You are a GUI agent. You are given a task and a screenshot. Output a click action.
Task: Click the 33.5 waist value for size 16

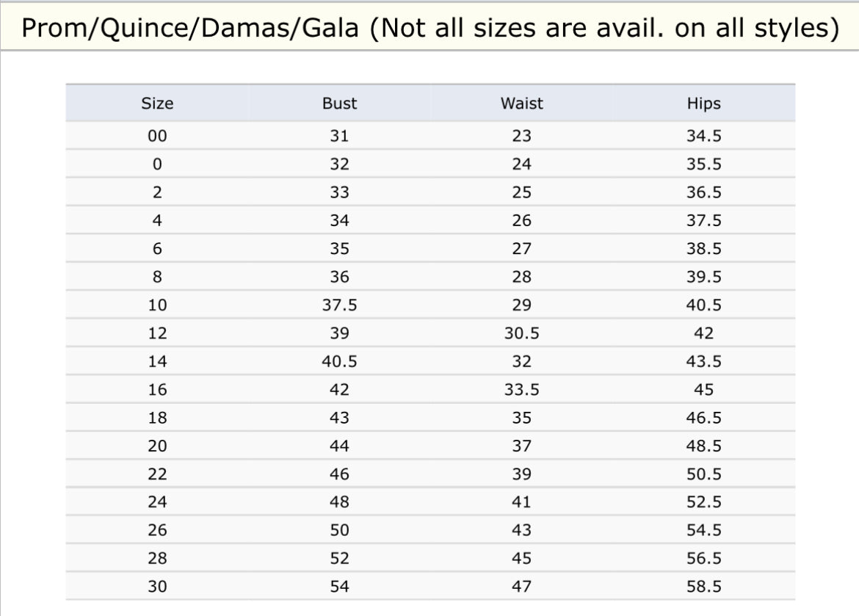(x=521, y=390)
